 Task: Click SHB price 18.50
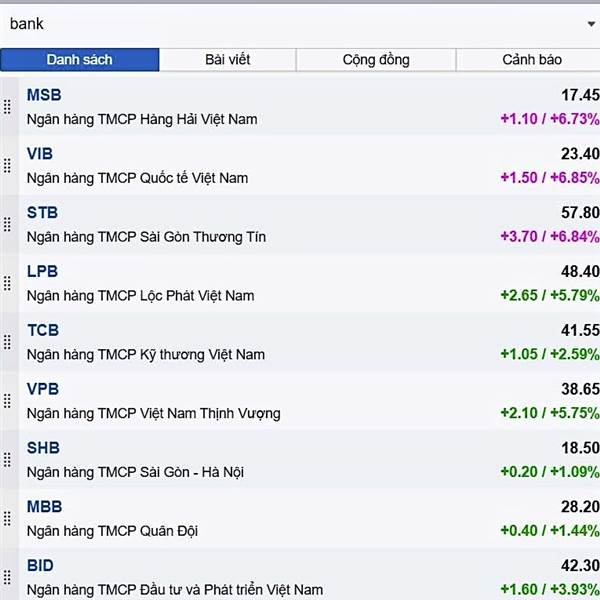point(580,448)
